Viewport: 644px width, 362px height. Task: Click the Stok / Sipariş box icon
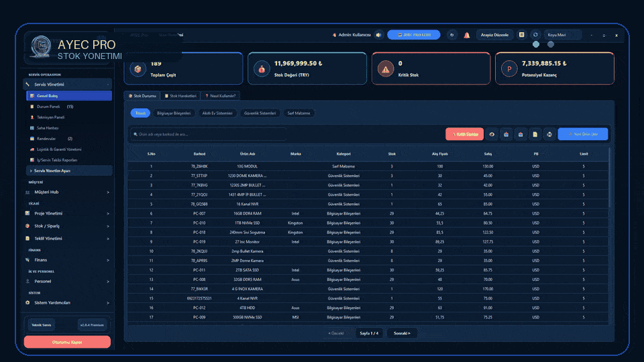(28, 226)
